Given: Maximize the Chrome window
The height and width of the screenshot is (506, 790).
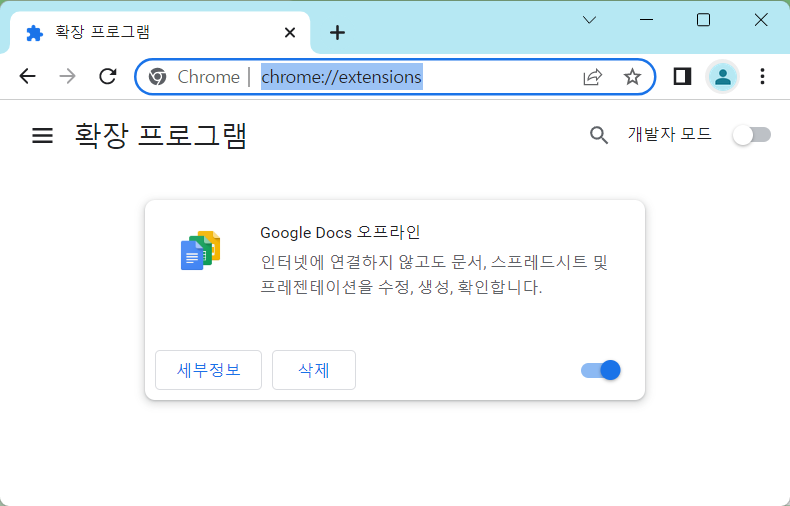Looking at the screenshot, I should click(x=703, y=20).
